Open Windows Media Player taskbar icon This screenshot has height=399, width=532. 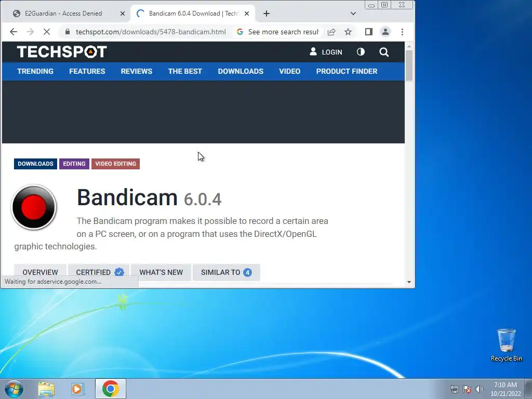77,389
